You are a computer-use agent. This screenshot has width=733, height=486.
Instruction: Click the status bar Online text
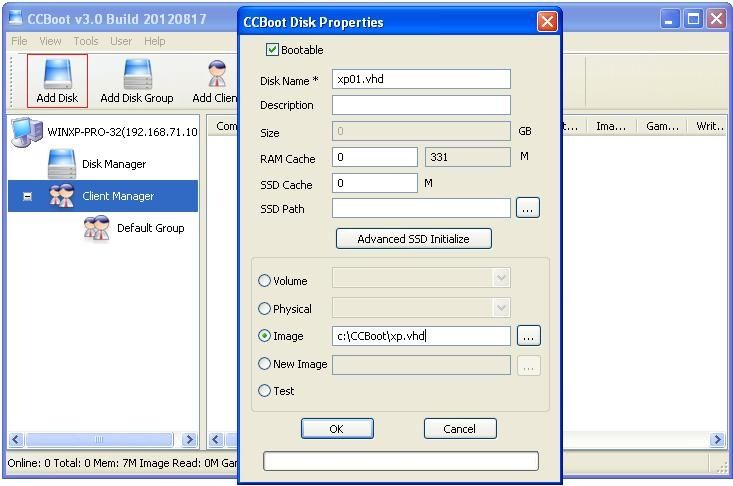point(28,463)
